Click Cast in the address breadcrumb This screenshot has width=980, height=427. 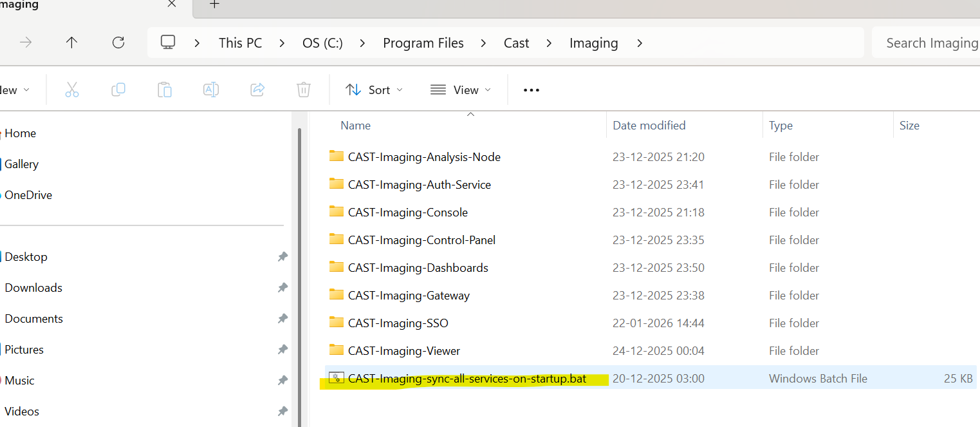pos(516,43)
